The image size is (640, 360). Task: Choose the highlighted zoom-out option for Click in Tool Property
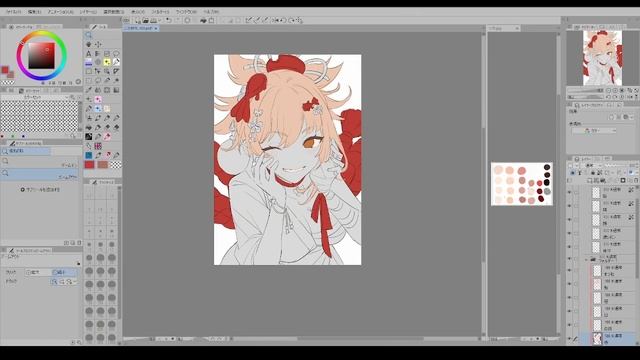pyautogui.click(x=64, y=272)
